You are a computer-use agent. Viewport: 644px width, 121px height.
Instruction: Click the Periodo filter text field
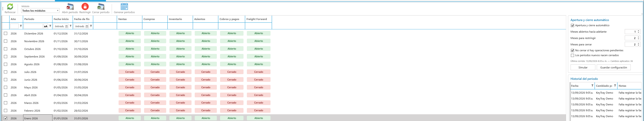coord(33,26)
